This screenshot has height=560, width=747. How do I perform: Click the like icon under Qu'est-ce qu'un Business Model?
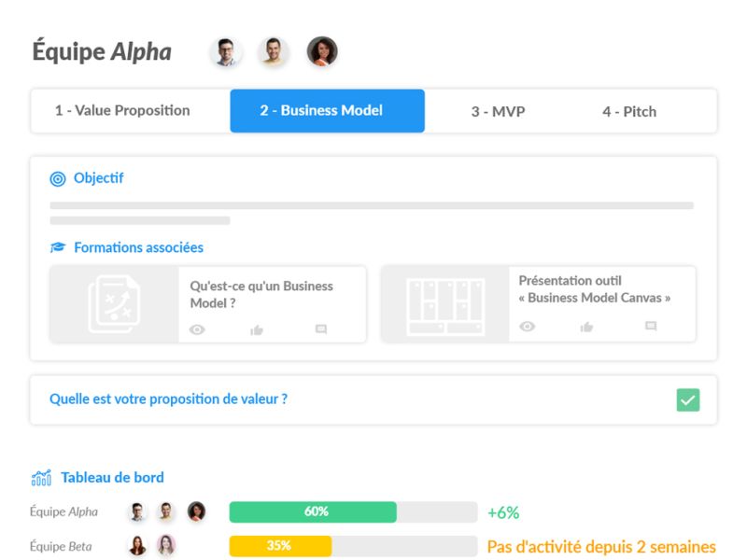tap(257, 329)
